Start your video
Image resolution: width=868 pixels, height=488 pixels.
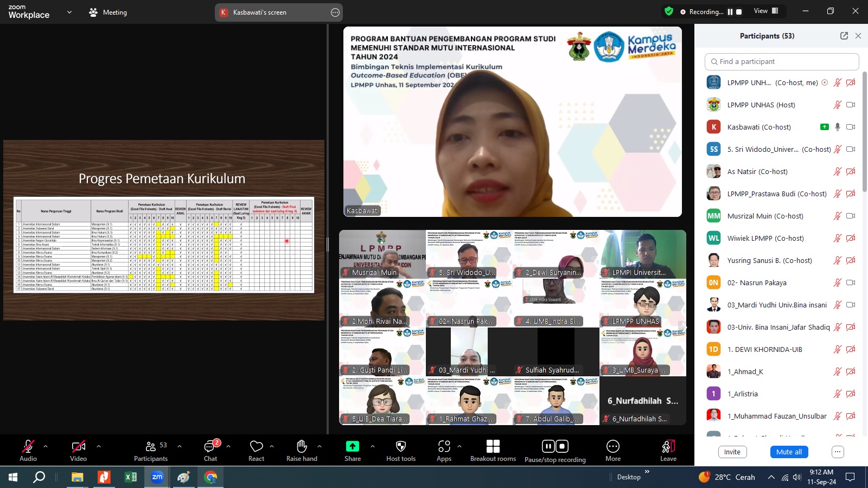tap(78, 446)
